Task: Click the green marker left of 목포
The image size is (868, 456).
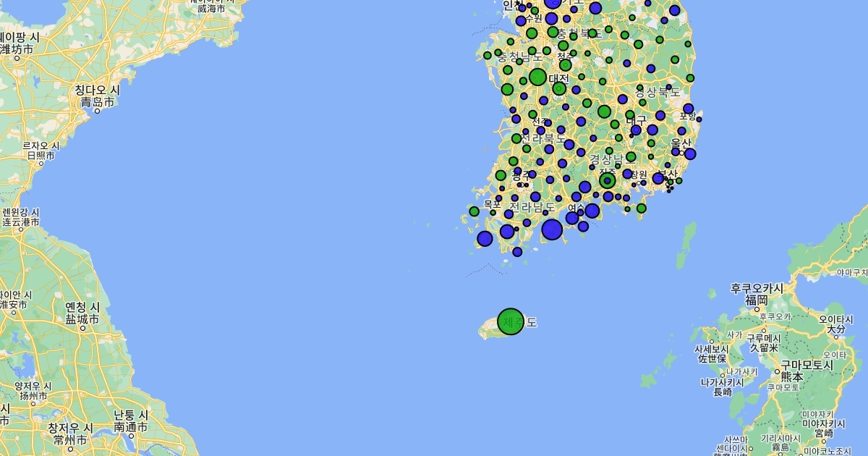Action: pos(474,211)
